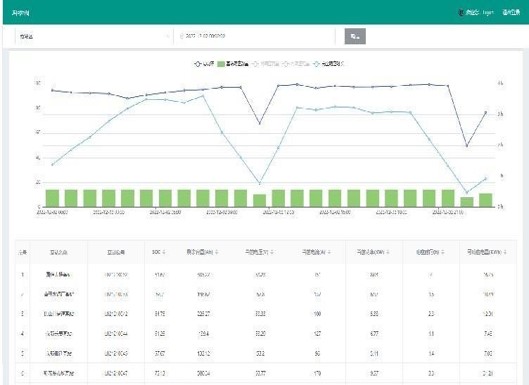Sort by the last column, energy (kWh)
This screenshot has width=529, height=385.
[x=505, y=252]
